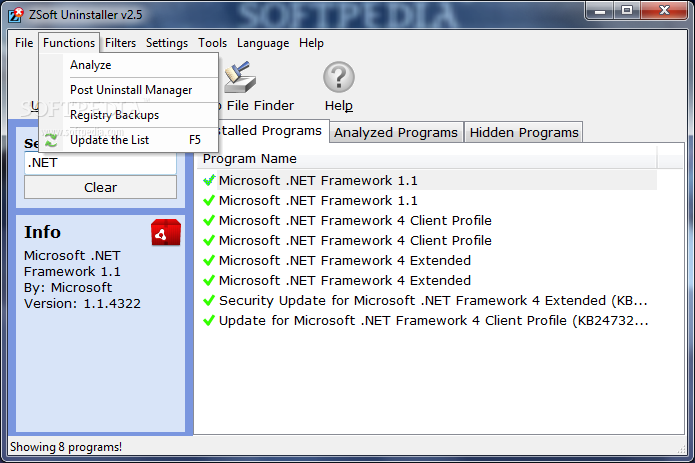
Task: Select Security Update for Microsoft .NET Framework 4 Extended
Action: click(429, 300)
